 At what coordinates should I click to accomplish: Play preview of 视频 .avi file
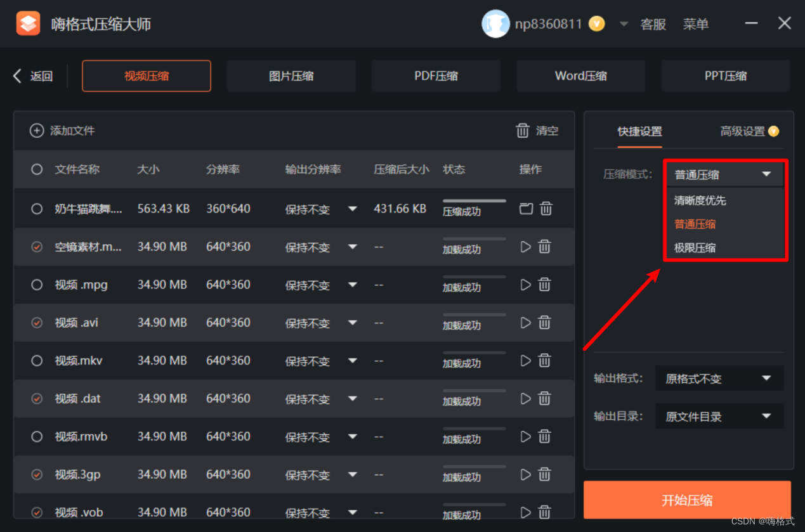525,323
